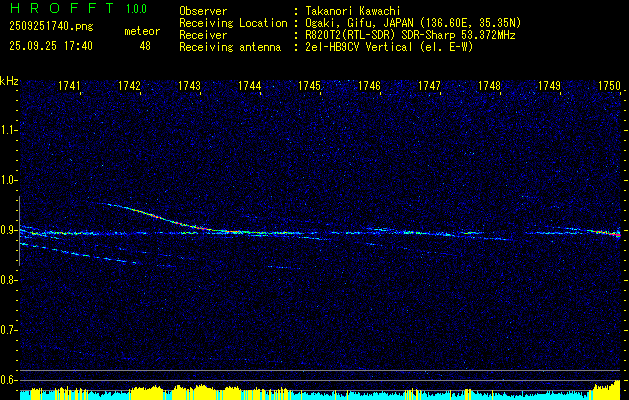Click the 1748 time marker
This screenshot has width=629, height=400.
pos(490,86)
